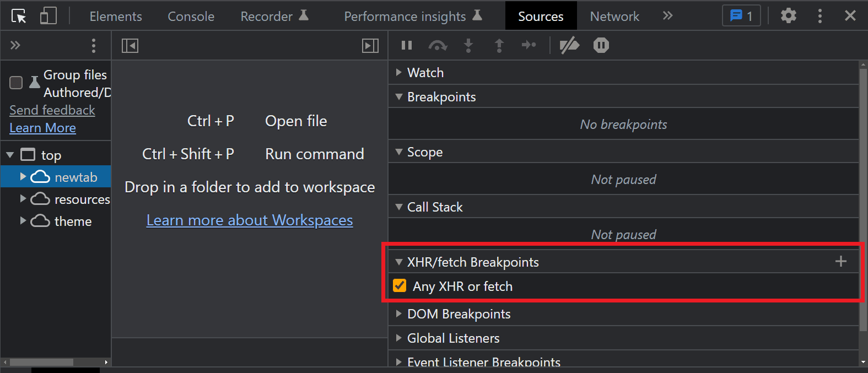Close the DevTools panel
Screen dimensions: 868x373
850,15
